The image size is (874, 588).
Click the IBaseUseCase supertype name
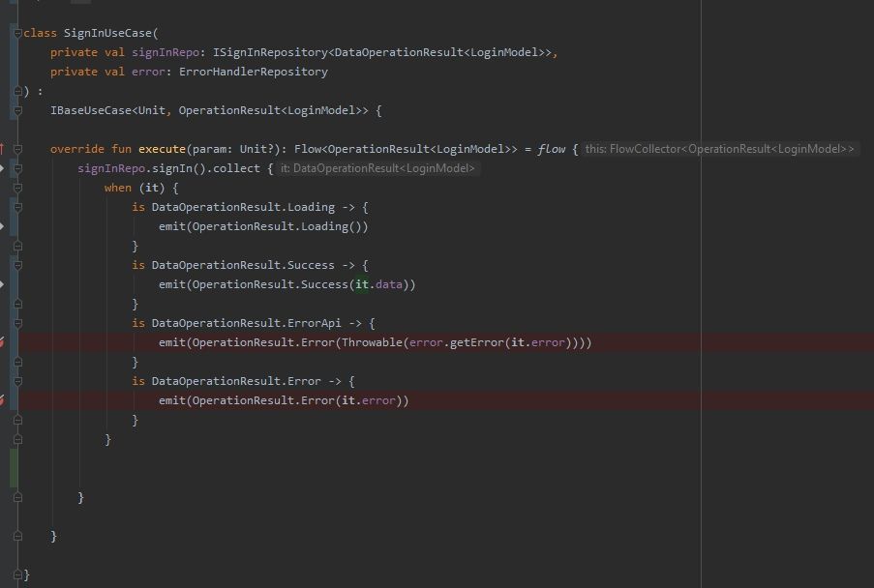(91, 110)
